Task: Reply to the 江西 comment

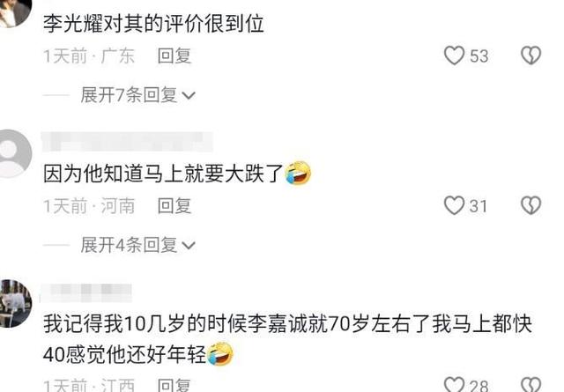Action: click(174, 385)
